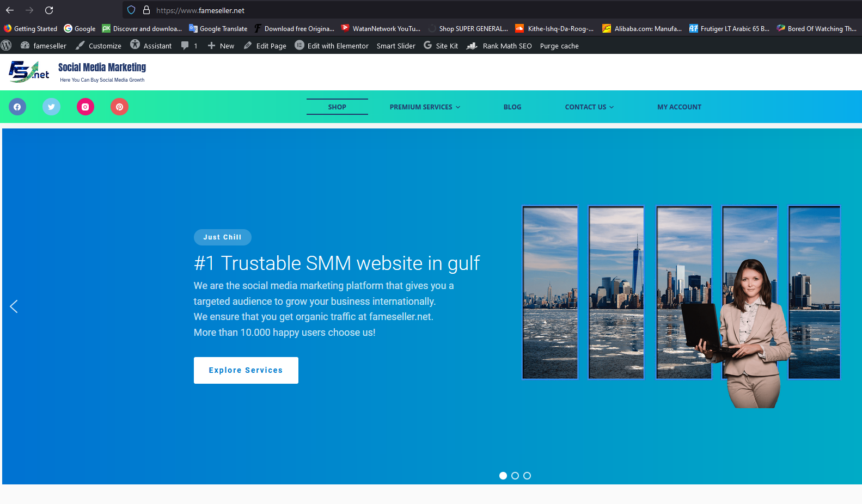This screenshot has height=504, width=862.
Task: Open the Shop SUPER GENERAL bookmark
Action: [468, 29]
